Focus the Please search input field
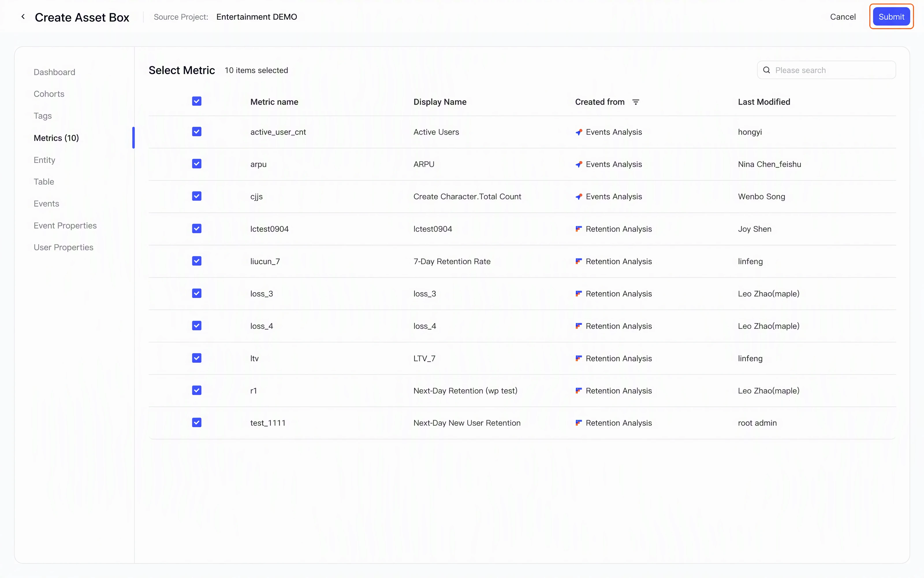This screenshot has width=924, height=578. point(826,70)
